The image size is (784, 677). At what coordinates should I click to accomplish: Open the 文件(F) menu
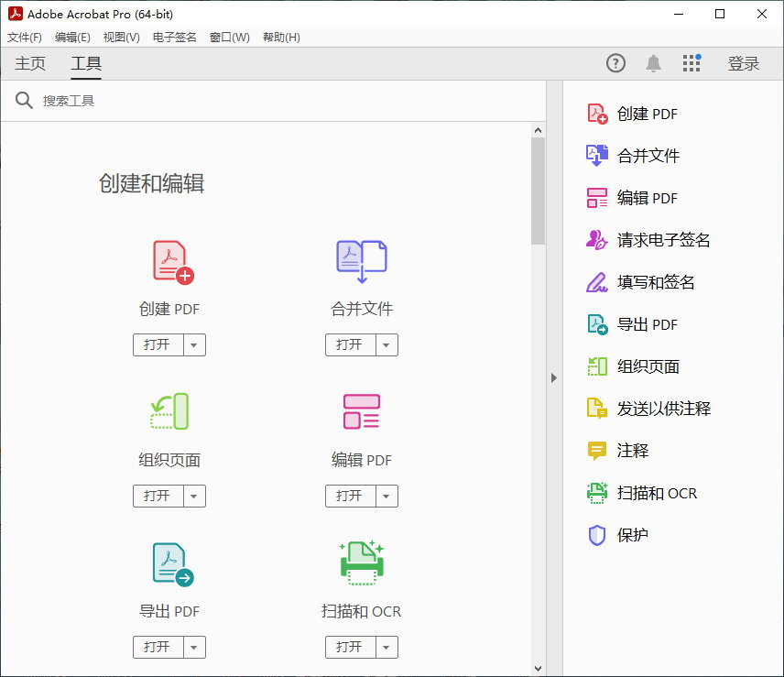(x=25, y=38)
